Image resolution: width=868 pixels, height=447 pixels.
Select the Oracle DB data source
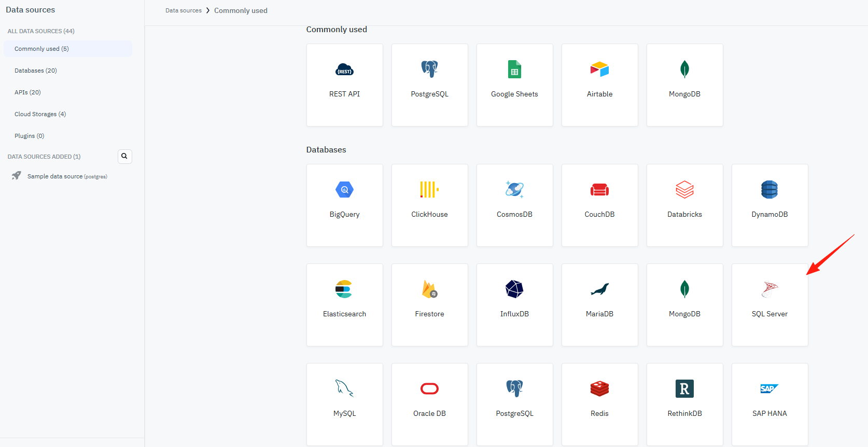tap(429, 404)
